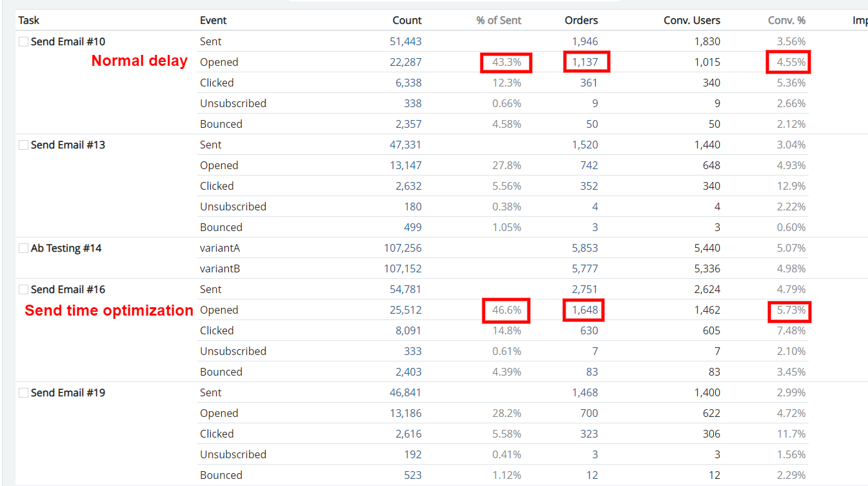The image size is (868, 486).
Task: Click the Unsubscribed count 180 for Email #13
Action: click(x=413, y=207)
